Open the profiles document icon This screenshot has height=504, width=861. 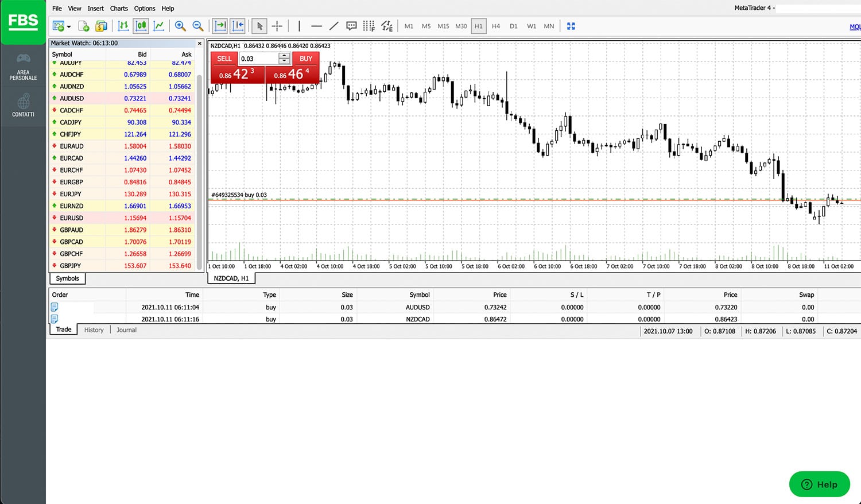[x=83, y=26]
